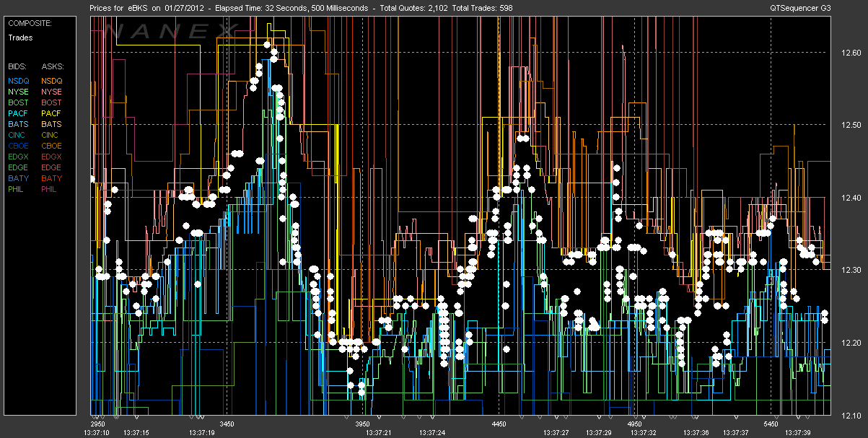This screenshot has height=438, width=868.
Task: Select NSDQ in the BIDS column
Action: [x=19, y=80]
